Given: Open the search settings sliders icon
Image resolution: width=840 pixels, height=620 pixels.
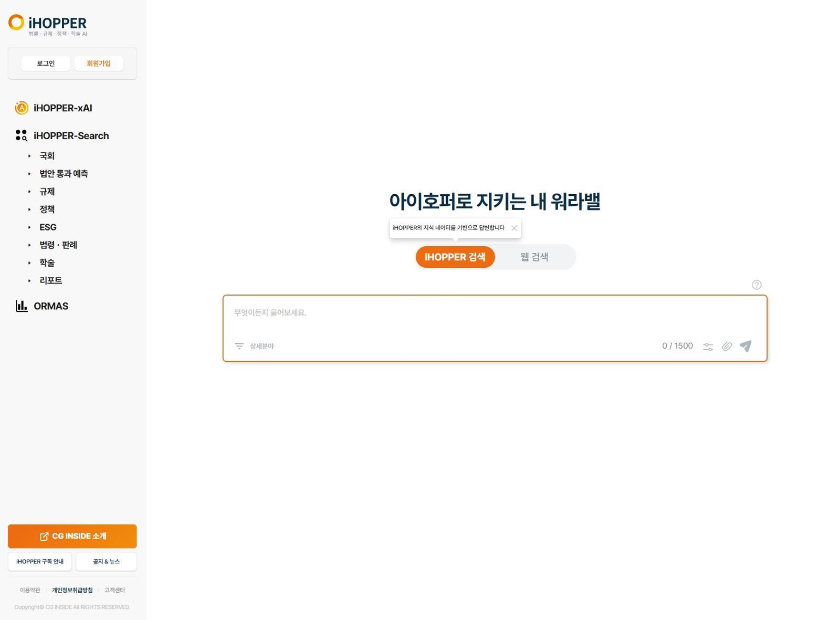Looking at the screenshot, I should click(708, 346).
